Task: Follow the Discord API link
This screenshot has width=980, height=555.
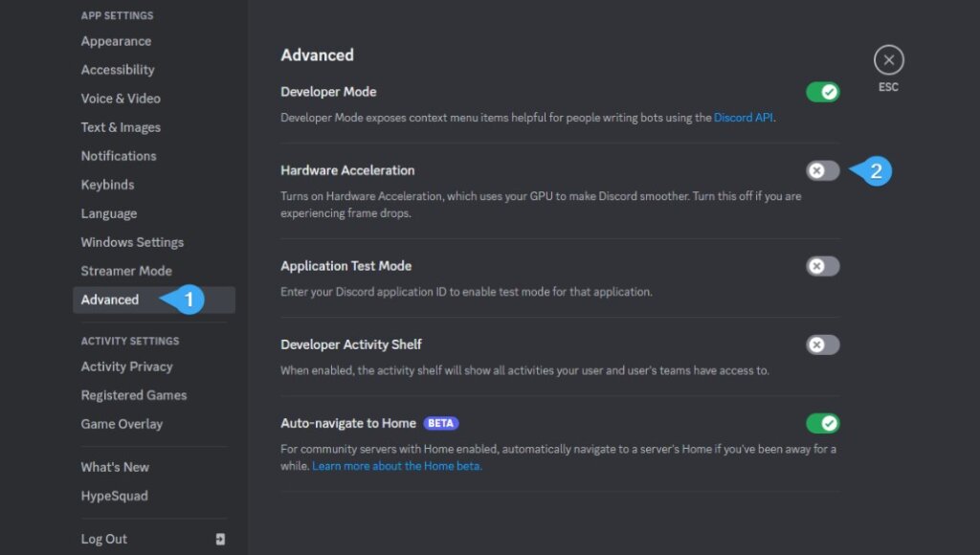Action: pyautogui.click(x=743, y=118)
